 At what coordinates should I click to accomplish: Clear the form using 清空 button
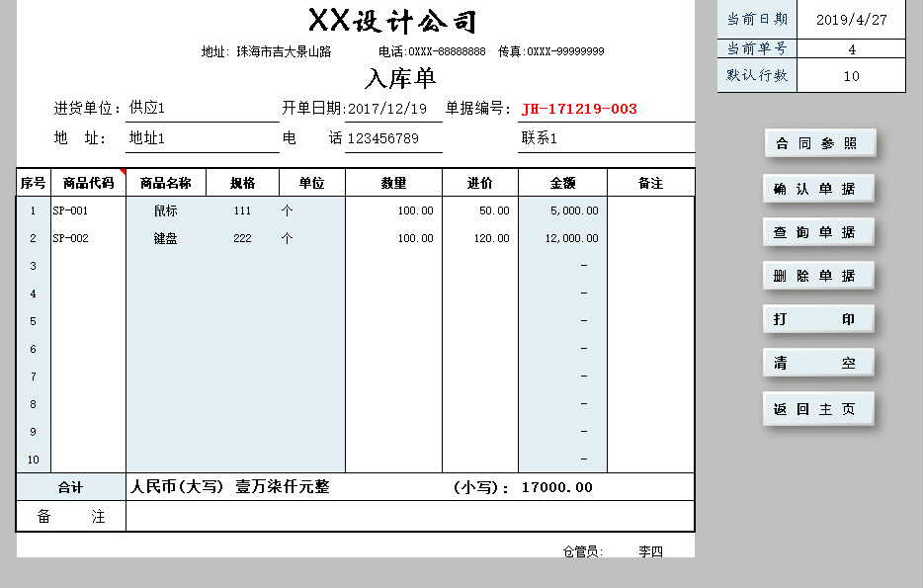819,363
